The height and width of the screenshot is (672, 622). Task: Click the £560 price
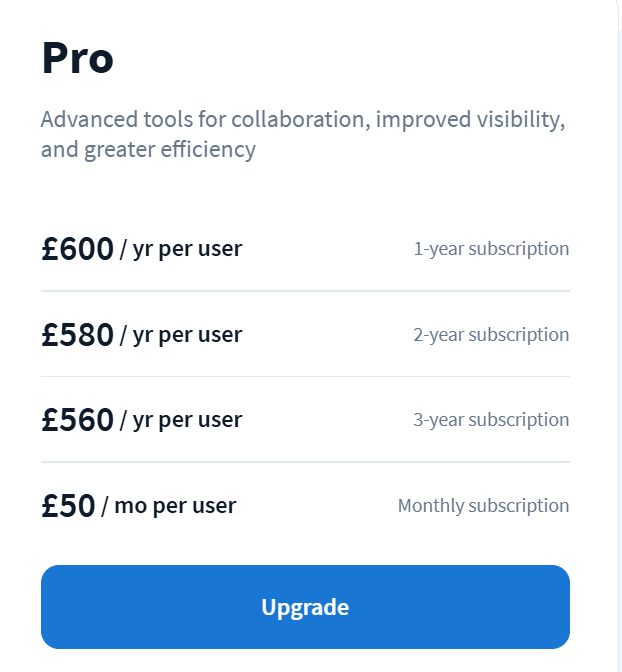(77, 420)
